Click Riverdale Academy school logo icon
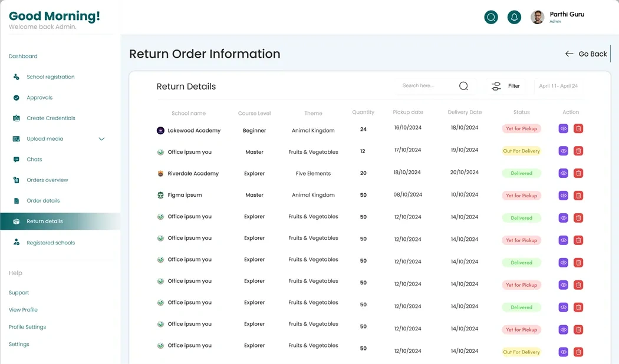619x364 pixels. tap(160, 174)
